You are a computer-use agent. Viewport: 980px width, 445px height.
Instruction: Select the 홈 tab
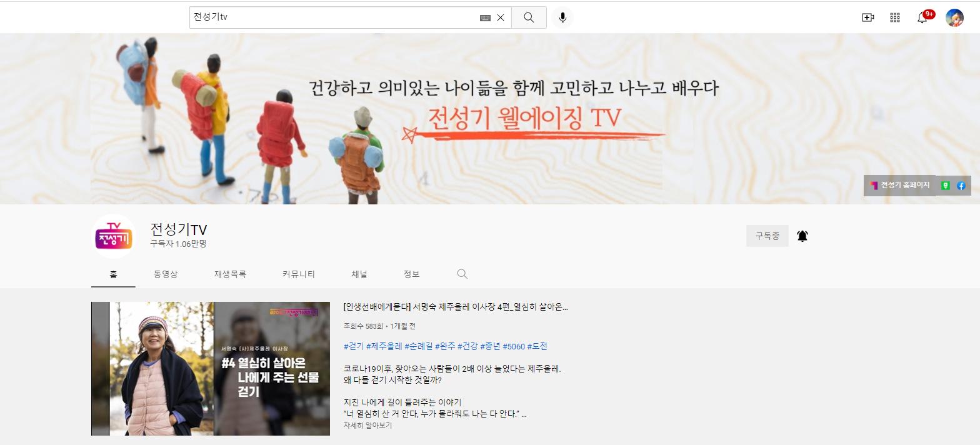pos(113,274)
